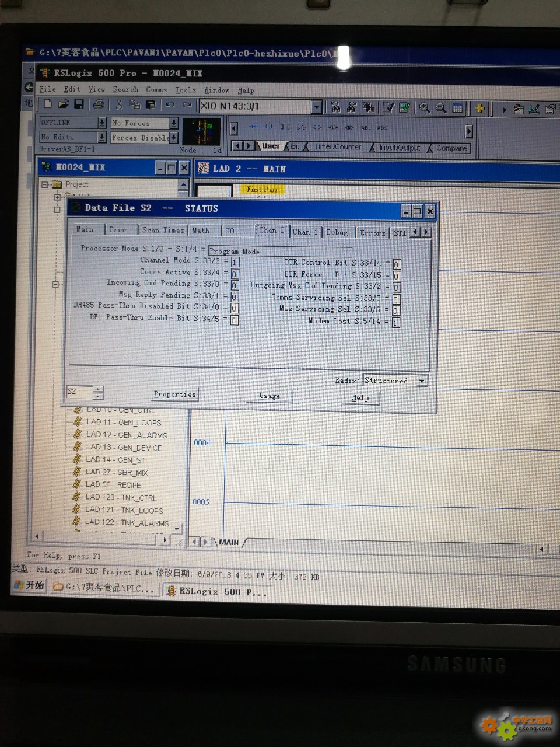Click the ABL instruction icon

coord(366,127)
